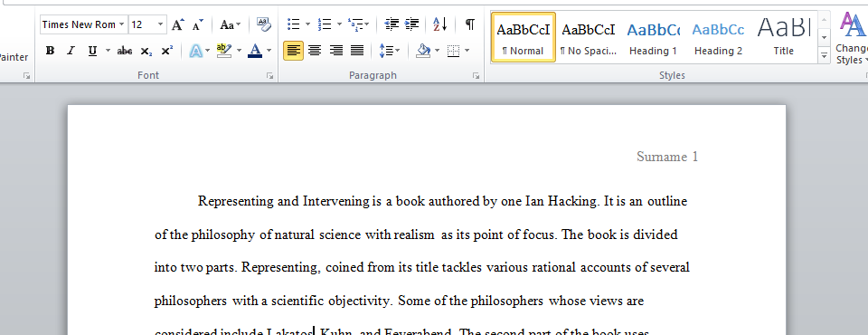Image resolution: width=868 pixels, height=335 pixels.
Task: Open Text Effects options
Action: (195, 51)
